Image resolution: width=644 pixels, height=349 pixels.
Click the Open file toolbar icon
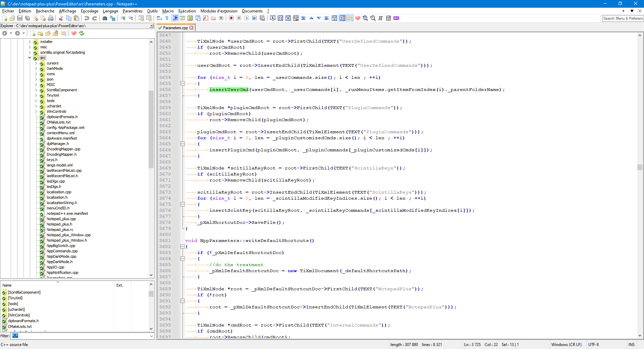click(12, 18)
